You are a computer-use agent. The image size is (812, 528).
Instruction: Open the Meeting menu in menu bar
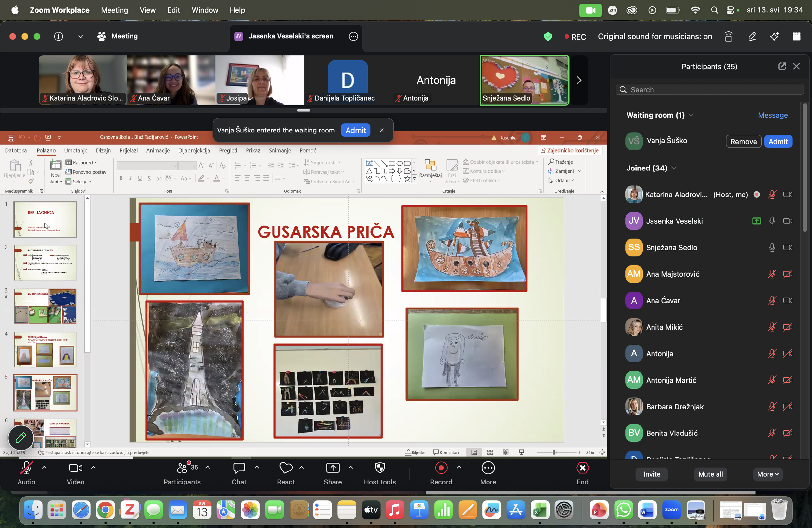pyautogui.click(x=114, y=10)
